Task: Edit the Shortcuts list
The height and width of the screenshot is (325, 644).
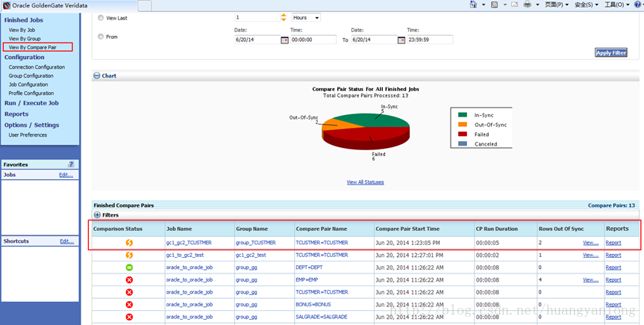Action: (66, 241)
